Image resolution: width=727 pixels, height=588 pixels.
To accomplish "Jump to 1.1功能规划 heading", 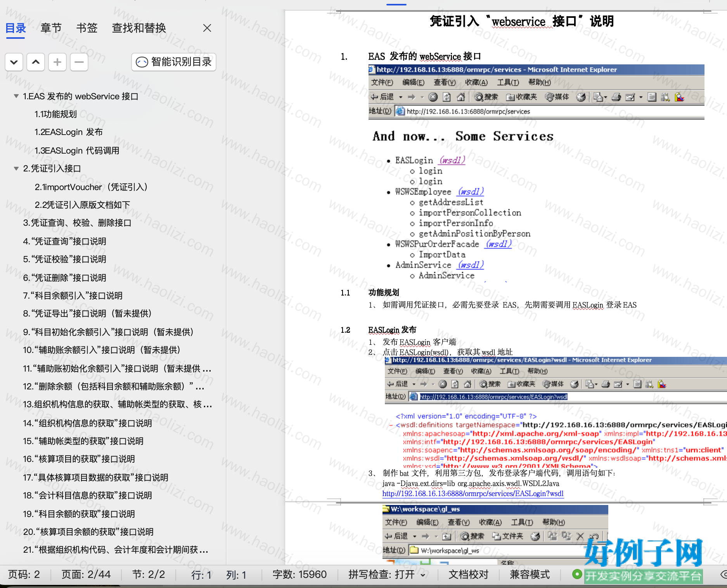I will [x=55, y=114].
